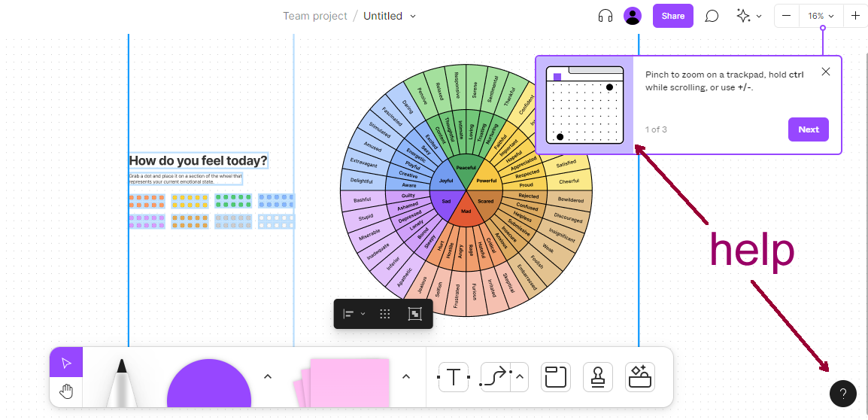This screenshot has height=420, width=868.
Task: Click Next in the zoom tip
Action: (x=809, y=129)
